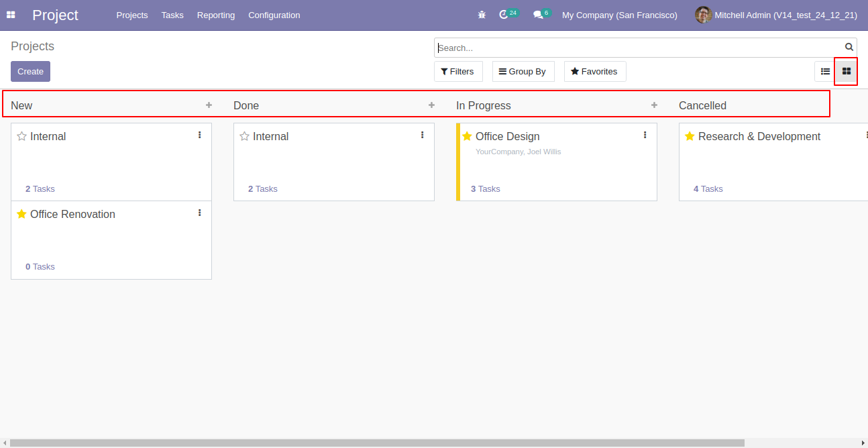Click the Office Design project title
Screen dimensions: 868x448
(507, 136)
